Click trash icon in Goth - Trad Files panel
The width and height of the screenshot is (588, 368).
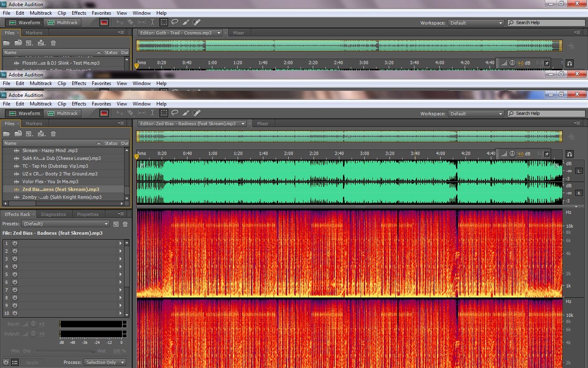[x=53, y=43]
